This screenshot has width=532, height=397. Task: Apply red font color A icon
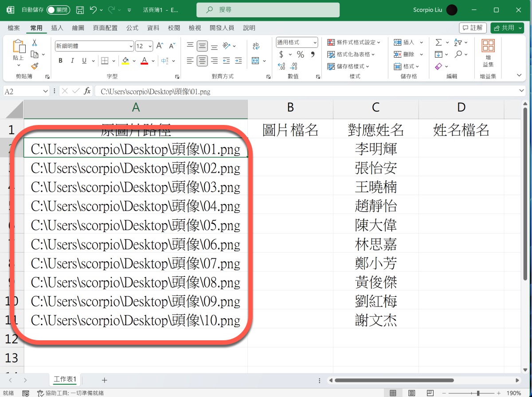[x=144, y=61]
